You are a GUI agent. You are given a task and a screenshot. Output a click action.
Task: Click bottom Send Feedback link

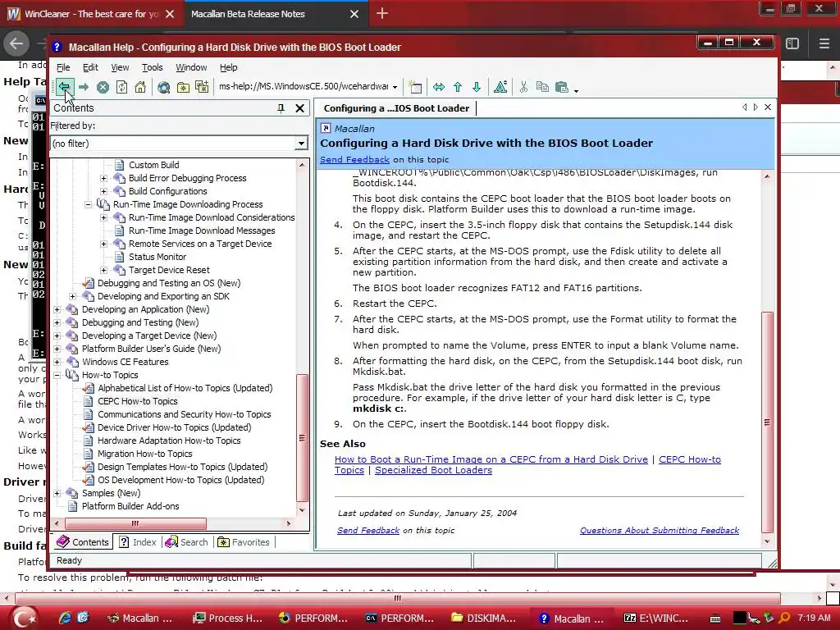point(368,531)
